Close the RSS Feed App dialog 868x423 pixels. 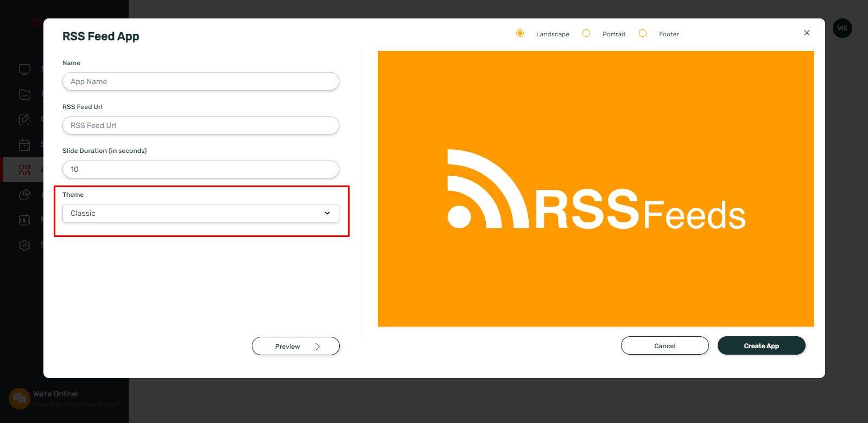807,33
